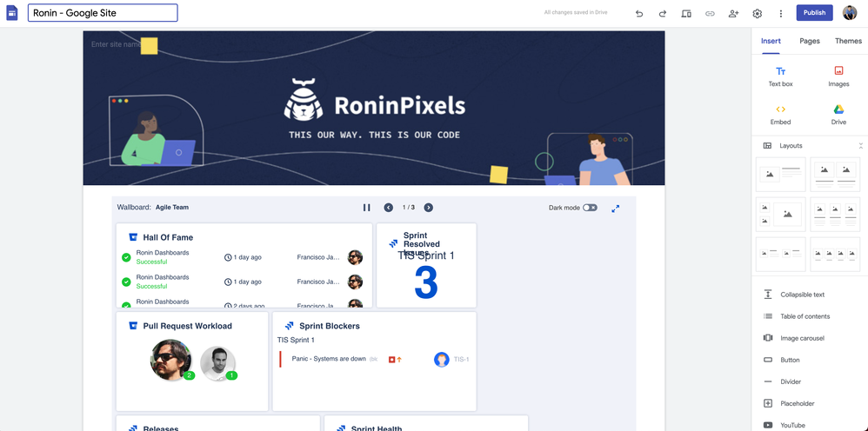Insert a file from Drive
This screenshot has width=868, height=431.
click(x=838, y=115)
